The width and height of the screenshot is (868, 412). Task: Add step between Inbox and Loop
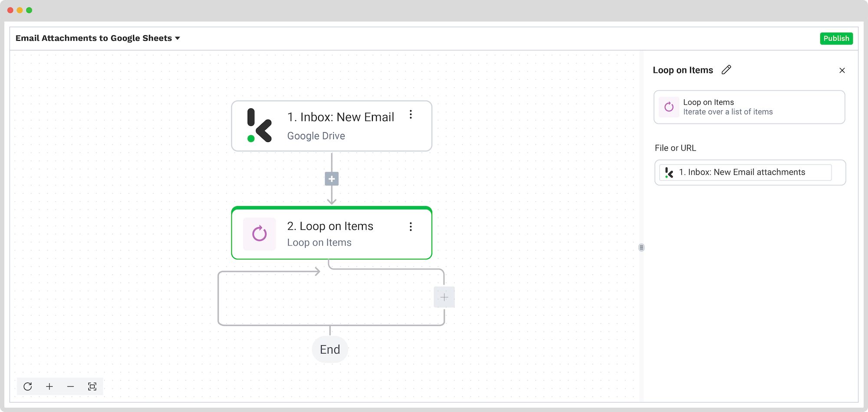tap(332, 179)
